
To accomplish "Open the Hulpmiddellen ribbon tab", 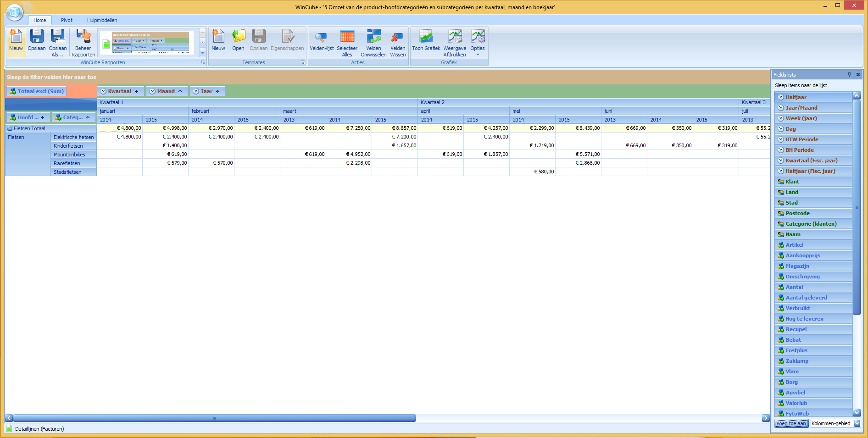I will (x=102, y=20).
